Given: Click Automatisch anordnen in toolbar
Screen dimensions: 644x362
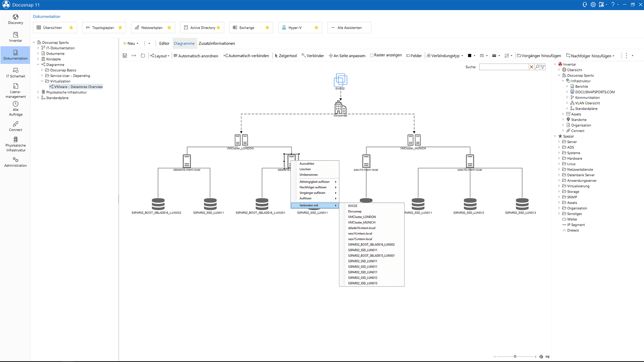Looking at the screenshot, I should pos(196,56).
